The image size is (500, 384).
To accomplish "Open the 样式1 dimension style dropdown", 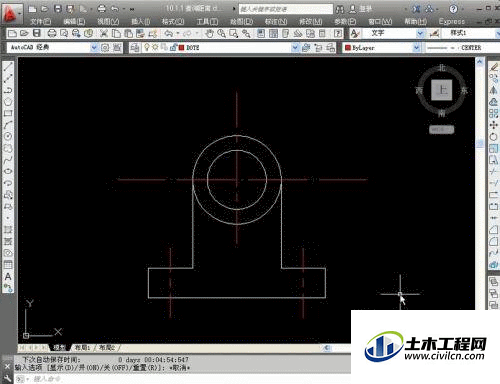I will coord(498,33).
